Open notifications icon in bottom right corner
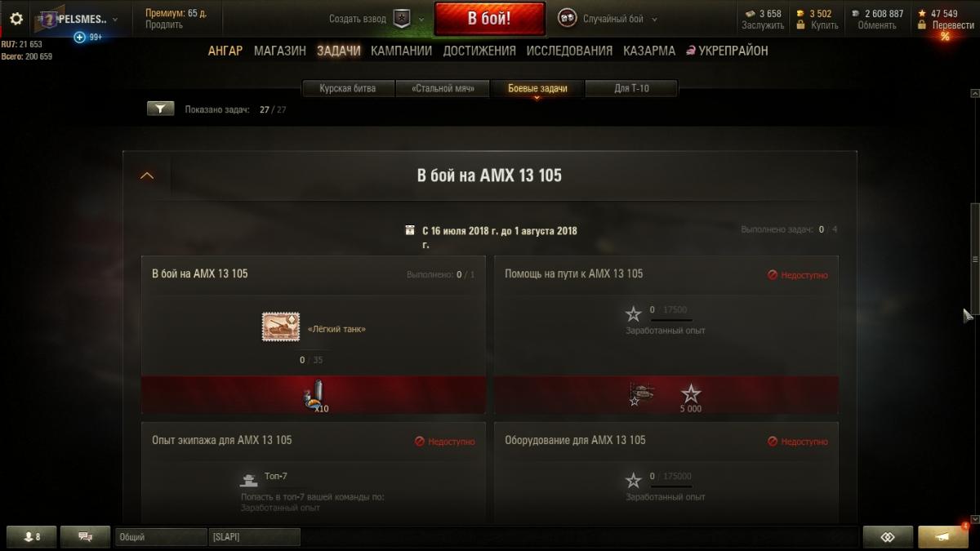 click(x=943, y=536)
